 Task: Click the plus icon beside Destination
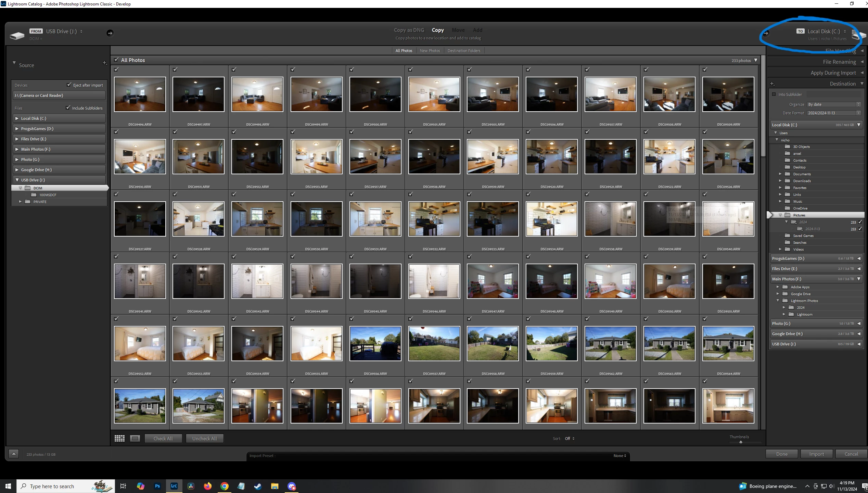pyautogui.click(x=772, y=84)
